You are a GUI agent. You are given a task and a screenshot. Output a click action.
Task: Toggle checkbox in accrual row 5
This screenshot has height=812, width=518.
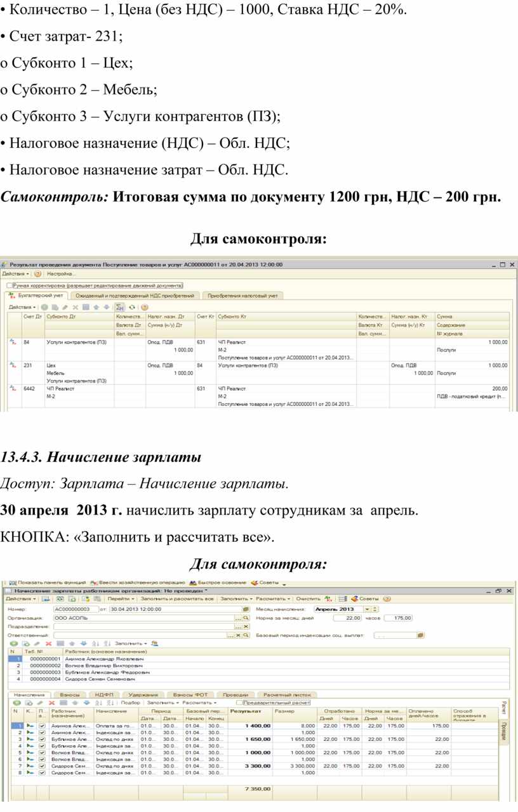pos(42,752)
